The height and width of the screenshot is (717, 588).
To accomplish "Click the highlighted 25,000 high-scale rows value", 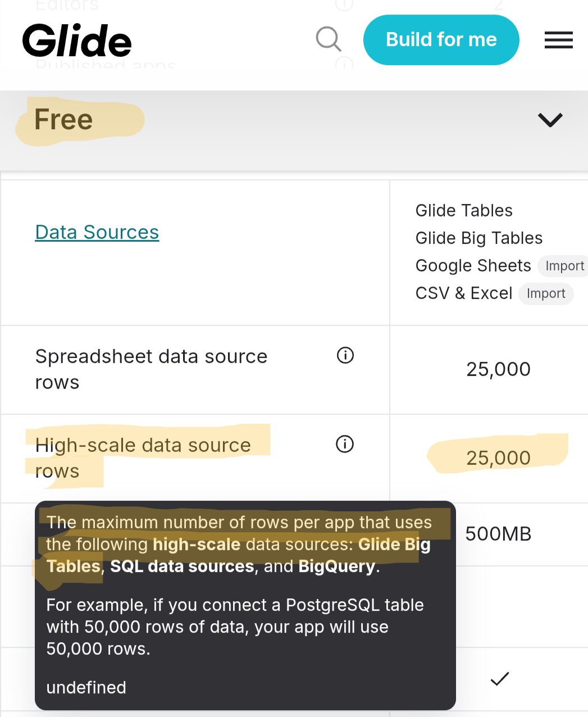I will (x=498, y=458).
